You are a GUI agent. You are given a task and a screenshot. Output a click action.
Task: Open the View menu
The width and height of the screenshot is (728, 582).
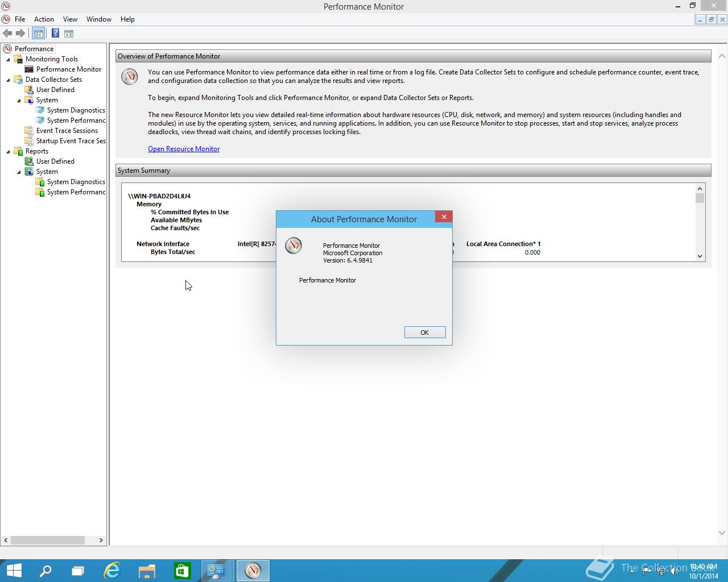click(70, 19)
